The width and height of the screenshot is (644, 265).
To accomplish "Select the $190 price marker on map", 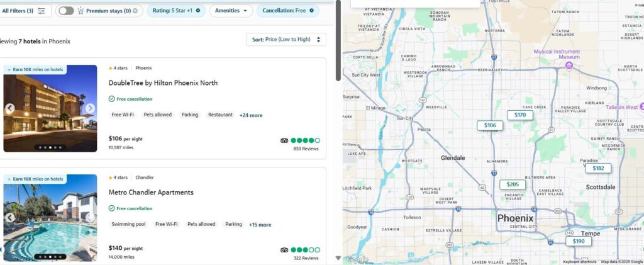I will pyautogui.click(x=579, y=241).
